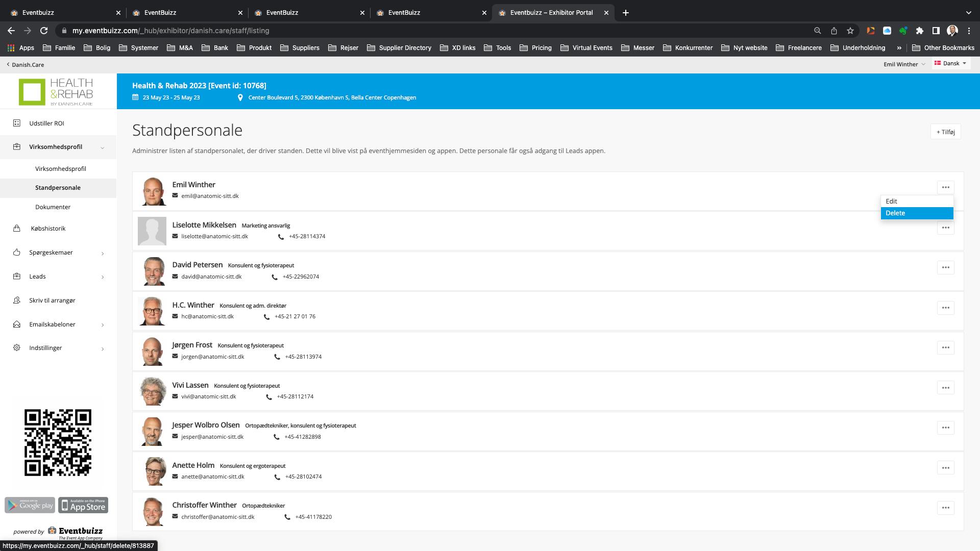The image size is (980, 551).
Task: Bookmark page with Chrome star icon
Action: (x=850, y=31)
